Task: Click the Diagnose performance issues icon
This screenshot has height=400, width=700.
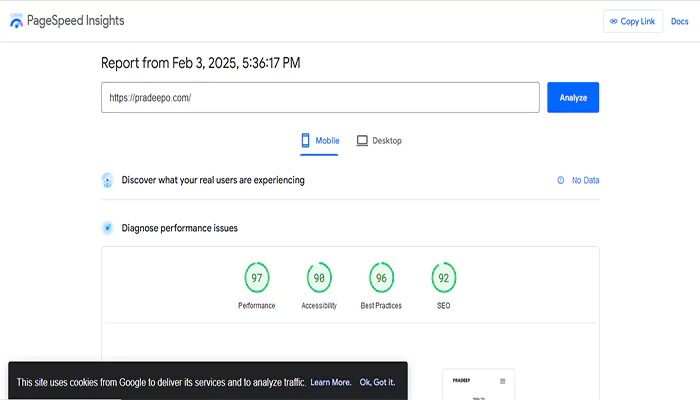Action: pyautogui.click(x=107, y=228)
